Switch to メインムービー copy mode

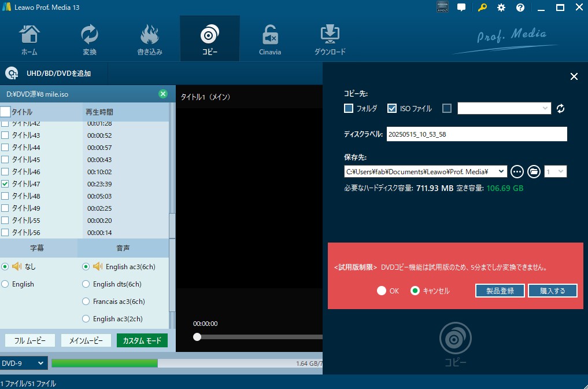[x=86, y=340]
